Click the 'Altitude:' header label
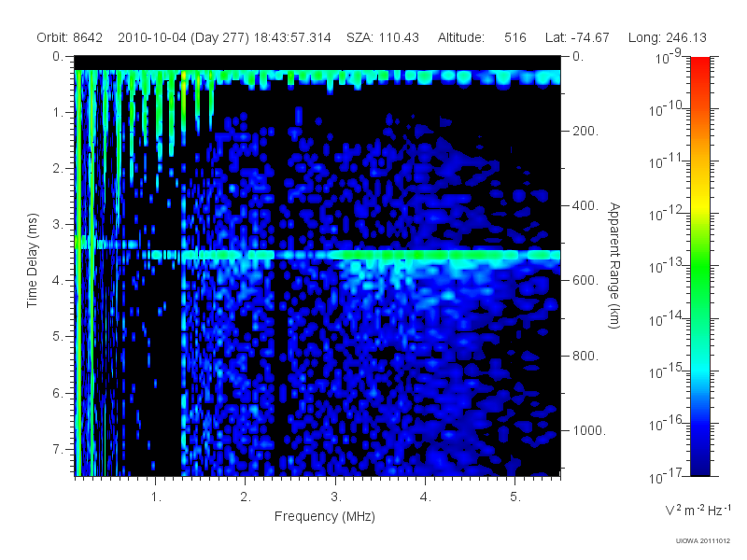Screen dimensions: 747x560 pyautogui.click(x=461, y=37)
